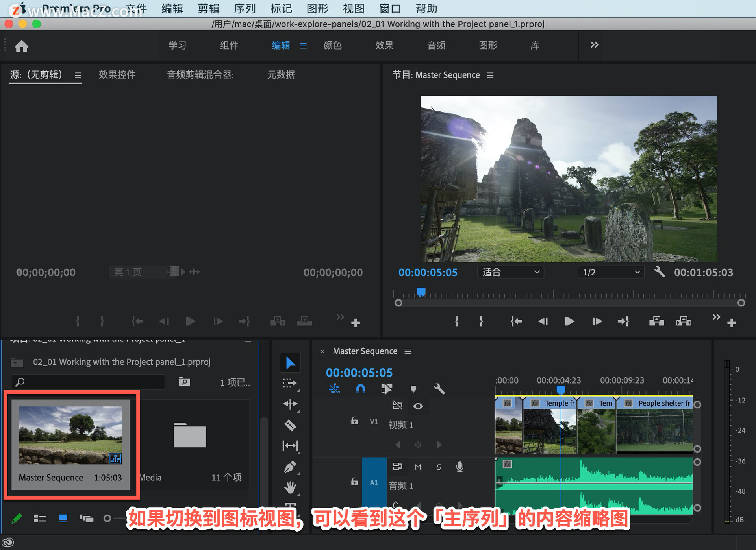Viewport: 756px width, 550px height.
Task: Solo the Audio 1 track
Action: click(439, 467)
